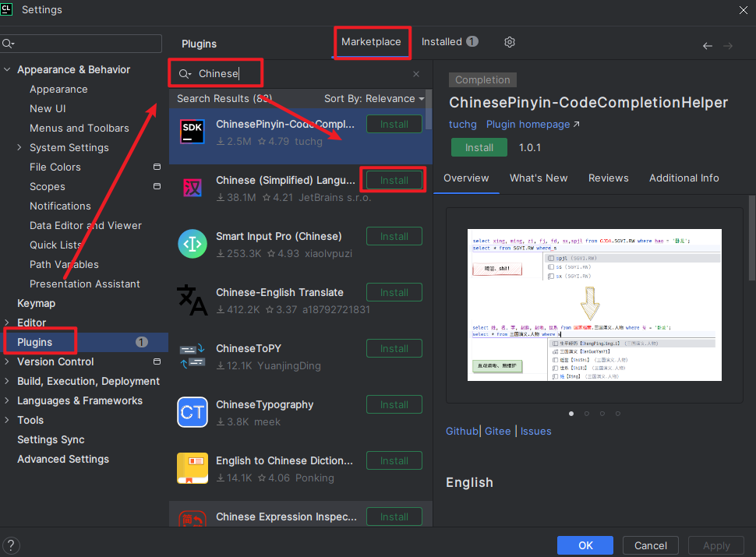This screenshot has width=756, height=557.
Task: Expand the Languages & Frameworks section
Action: point(8,401)
